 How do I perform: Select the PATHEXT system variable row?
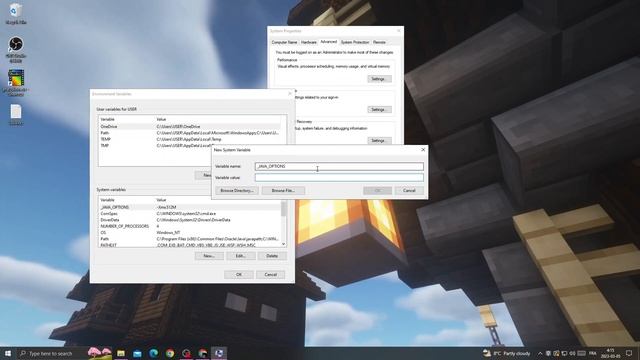tap(190, 245)
